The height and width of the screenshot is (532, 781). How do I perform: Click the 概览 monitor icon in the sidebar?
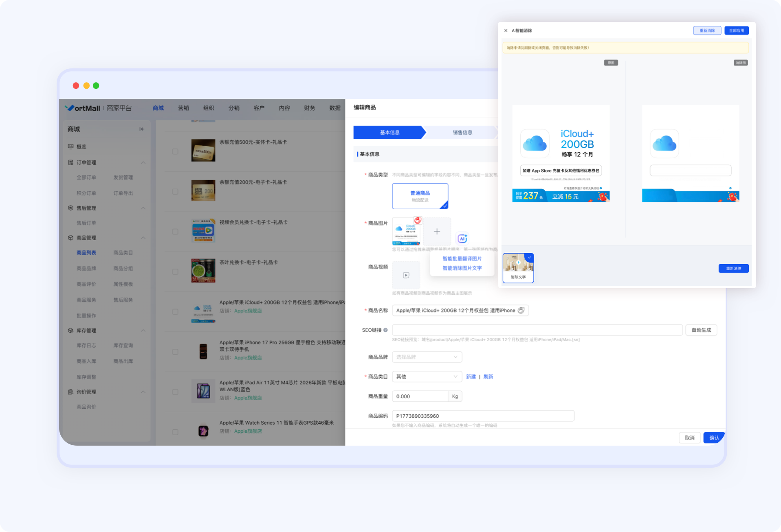(x=70, y=147)
